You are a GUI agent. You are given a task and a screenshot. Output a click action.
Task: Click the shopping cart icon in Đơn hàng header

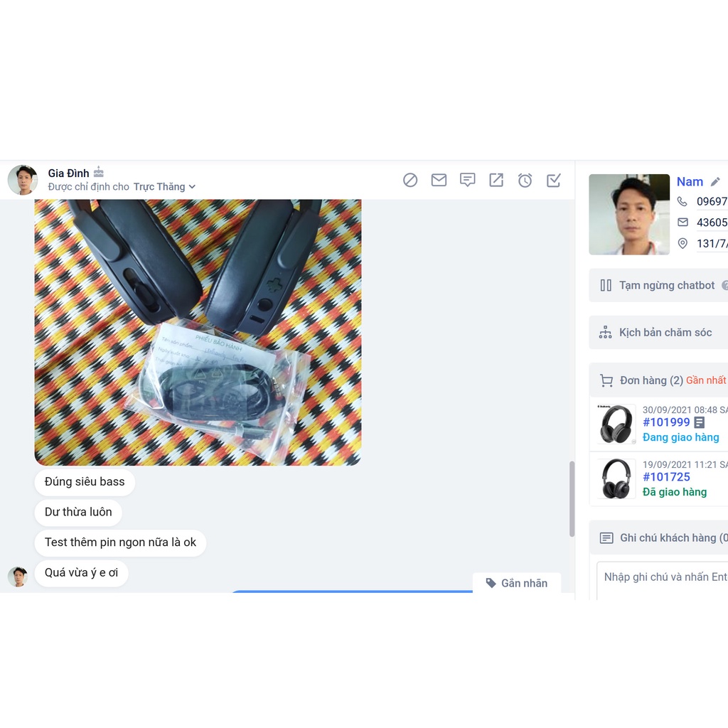point(606,380)
